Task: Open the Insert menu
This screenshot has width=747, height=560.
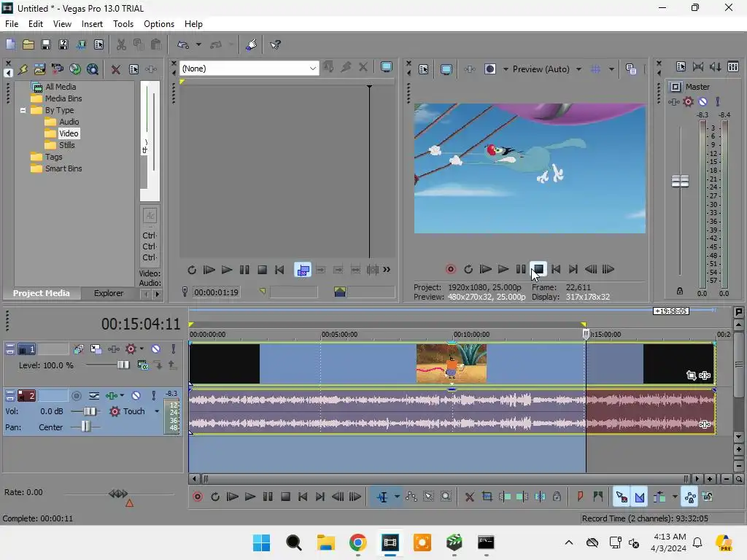Action: point(92,24)
